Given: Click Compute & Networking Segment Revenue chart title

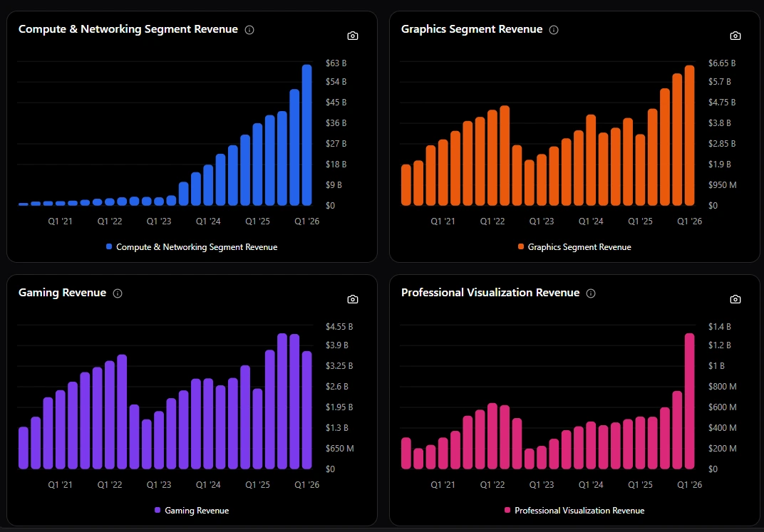Looking at the screenshot, I should tap(128, 29).
